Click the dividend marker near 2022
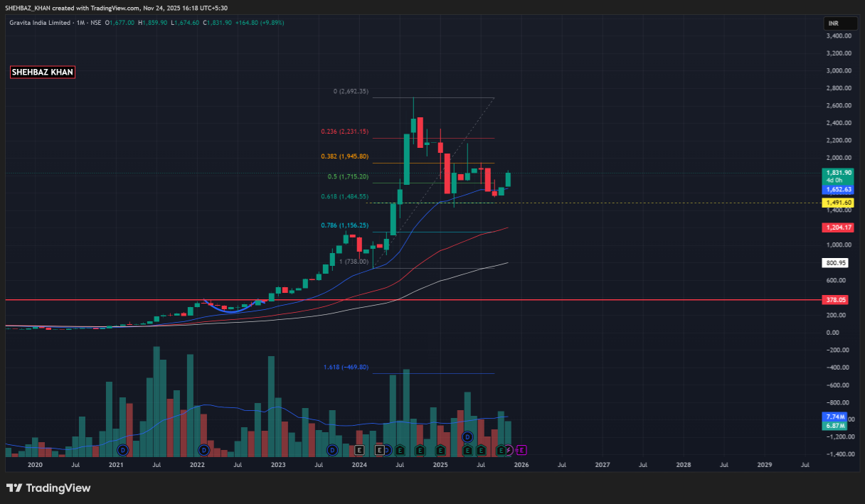Viewport: 865px width, 504px height. [203, 450]
